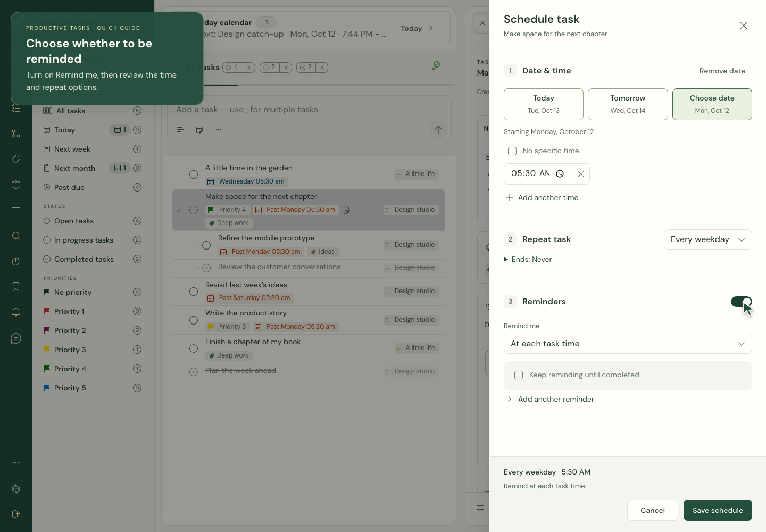Image resolution: width=766 pixels, height=532 pixels.
Task: Toggle status of Finish a chapter of my book
Action: click(194, 348)
